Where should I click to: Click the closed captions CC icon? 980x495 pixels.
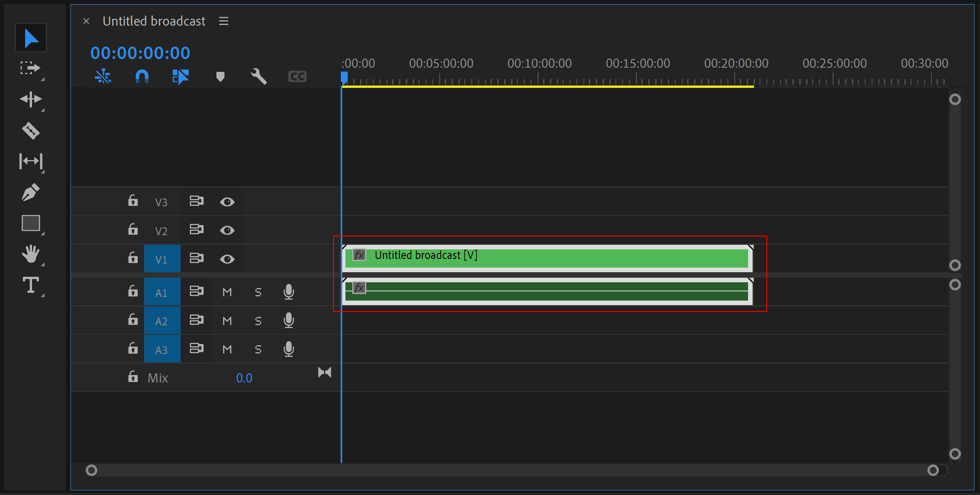point(297,76)
